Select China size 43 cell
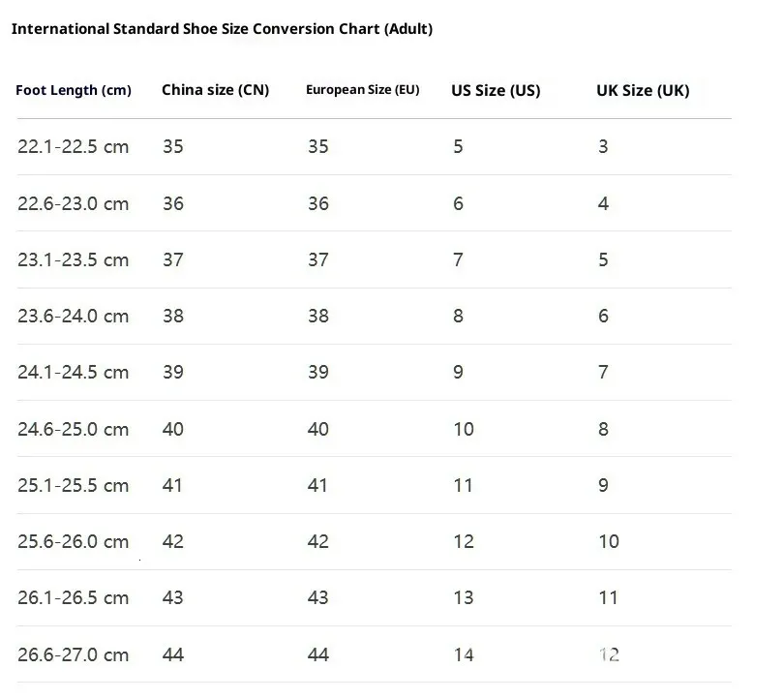Screen dimensions: 784x699 click(x=173, y=598)
